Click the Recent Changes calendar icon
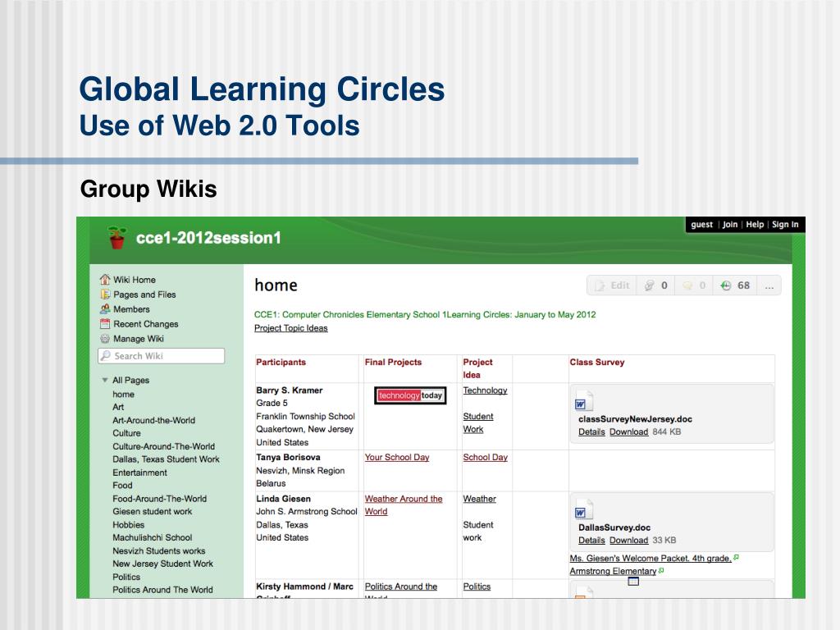The width and height of the screenshot is (840, 630). [x=105, y=323]
